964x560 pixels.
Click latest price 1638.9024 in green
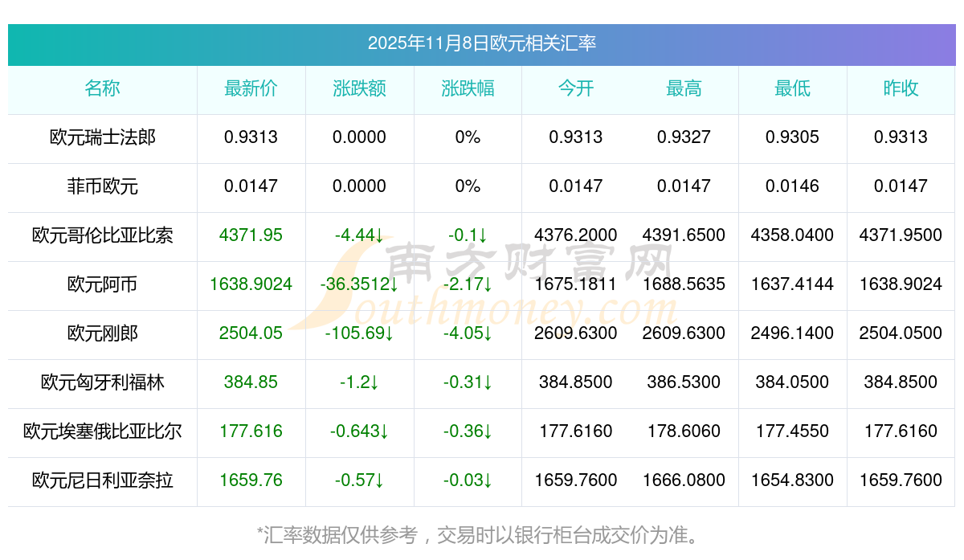(x=251, y=284)
